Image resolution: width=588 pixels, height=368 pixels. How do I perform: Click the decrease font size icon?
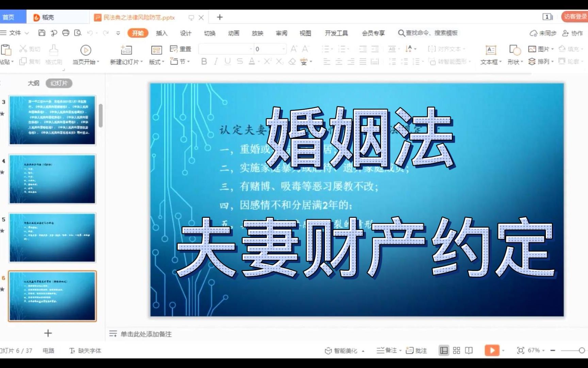[305, 49]
